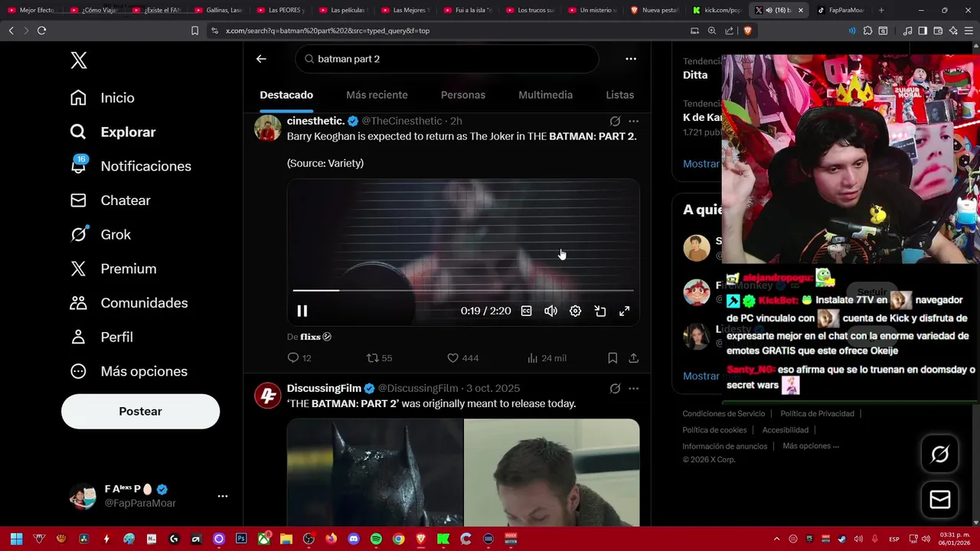The width and height of the screenshot is (980, 551).
Task: Open Comunidades in the sidebar
Action: [x=129, y=303]
